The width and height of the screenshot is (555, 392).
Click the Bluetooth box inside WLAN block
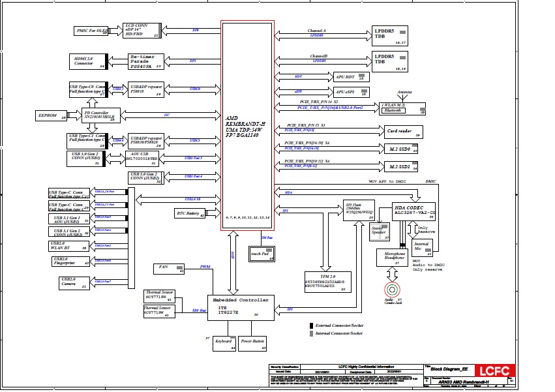point(393,110)
